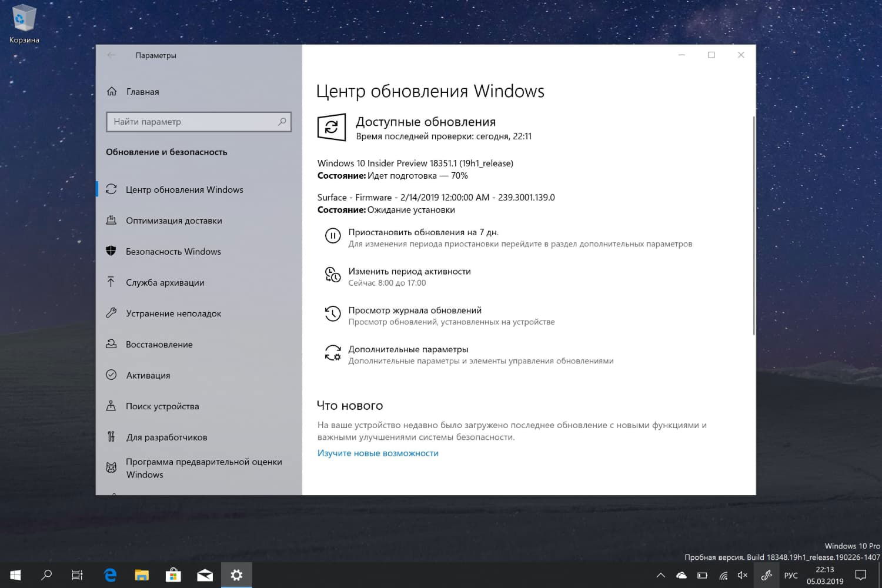Screen dimensions: 882x588
Task: Select the Windows Security shield icon
Action: coord(112,251)
